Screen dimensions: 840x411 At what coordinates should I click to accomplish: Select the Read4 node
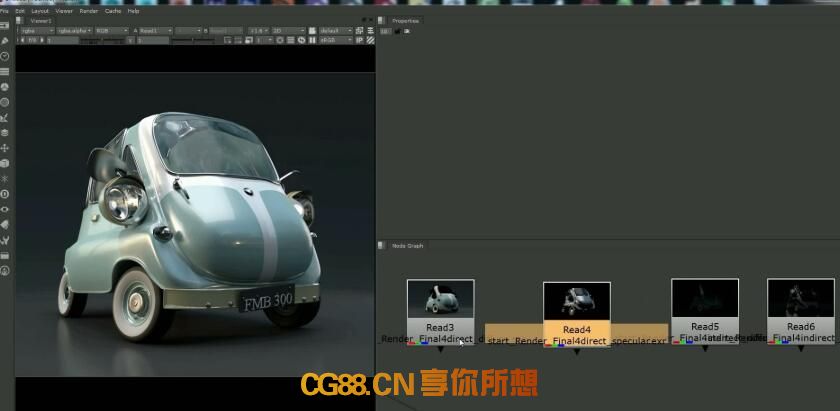pos(576,314)
